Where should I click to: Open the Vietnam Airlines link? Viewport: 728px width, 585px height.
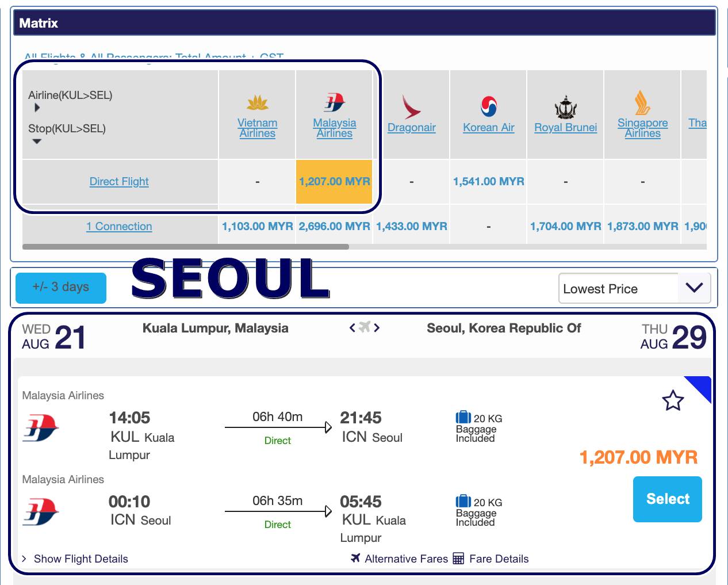click(x=258, y=128)
